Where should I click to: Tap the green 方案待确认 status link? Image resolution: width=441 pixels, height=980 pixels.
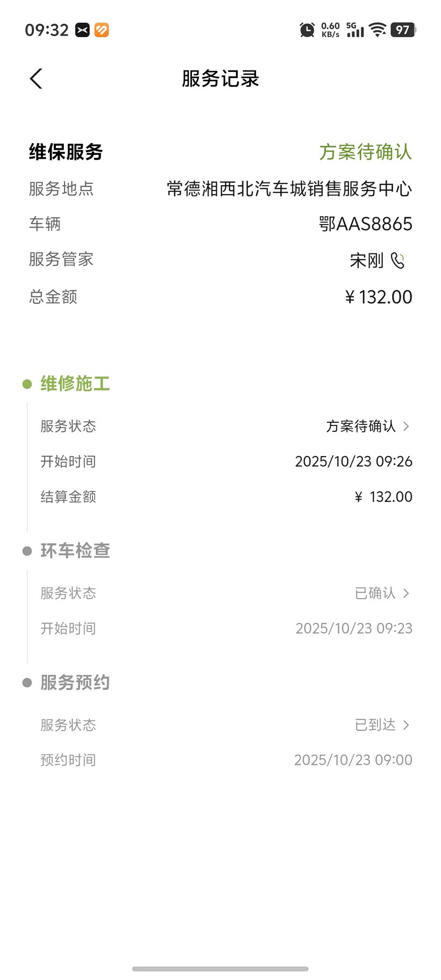pos(365,152)
